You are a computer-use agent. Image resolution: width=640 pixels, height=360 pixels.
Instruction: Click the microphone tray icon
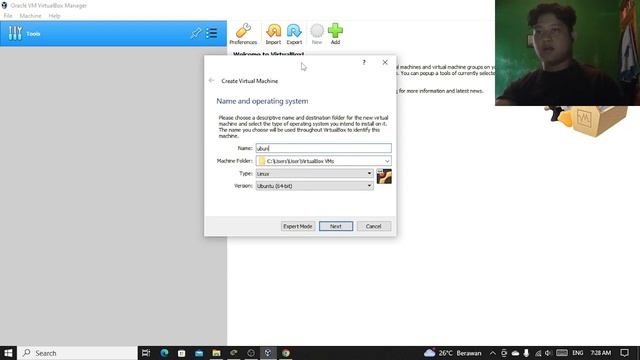(526, 353)
